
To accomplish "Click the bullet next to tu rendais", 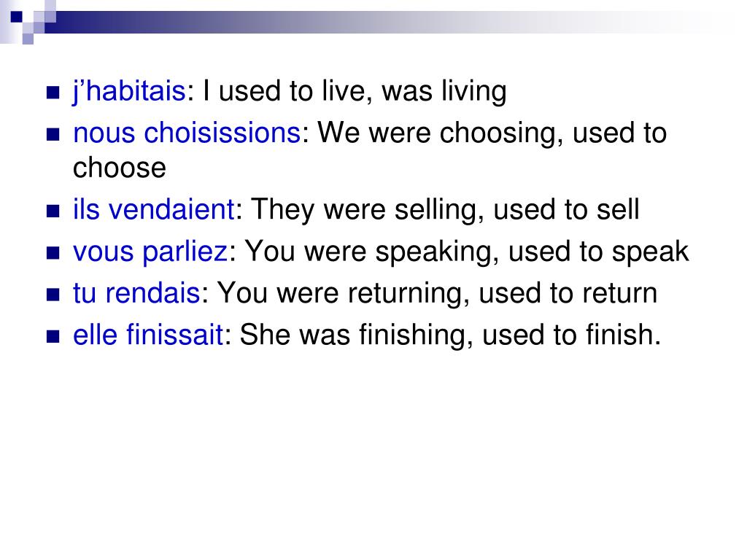I will tap(53, 295).
